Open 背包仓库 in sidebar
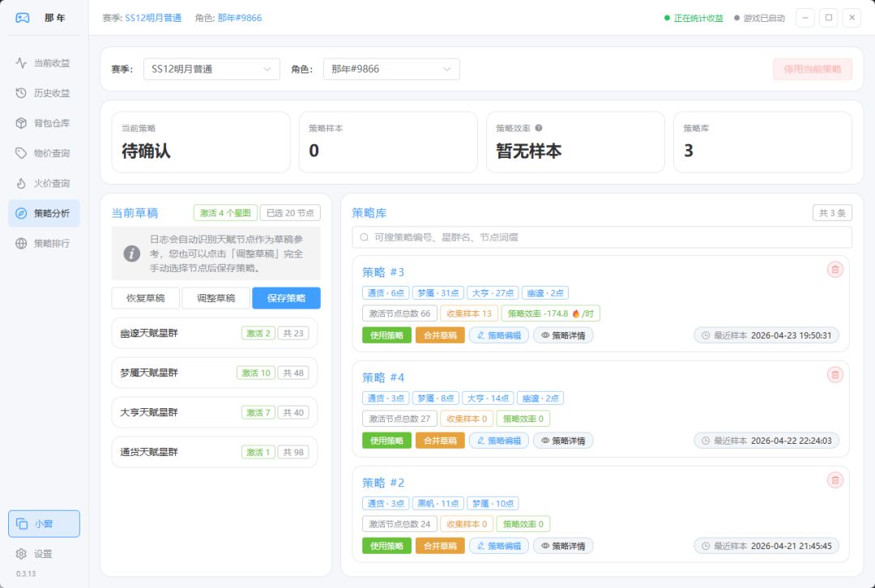 tap(44, 123)
